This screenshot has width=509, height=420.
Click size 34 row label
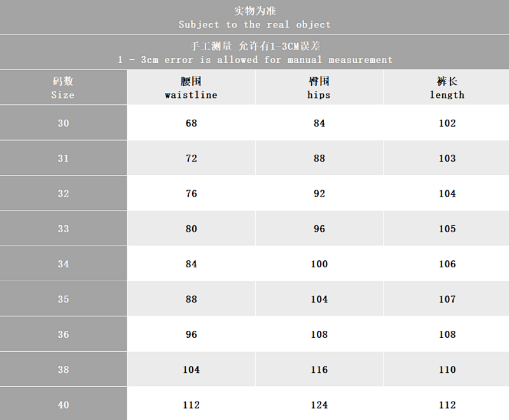pos(63,264)
